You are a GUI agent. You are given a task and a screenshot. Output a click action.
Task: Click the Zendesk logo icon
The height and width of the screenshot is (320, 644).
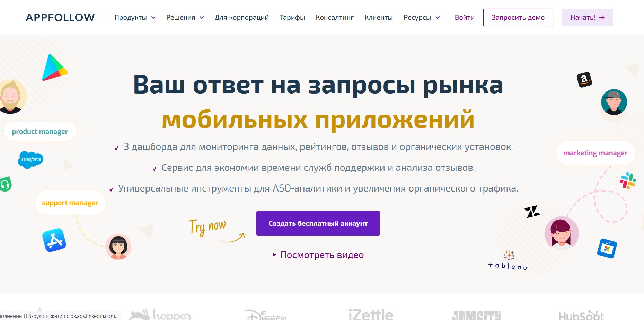[532, 211]
